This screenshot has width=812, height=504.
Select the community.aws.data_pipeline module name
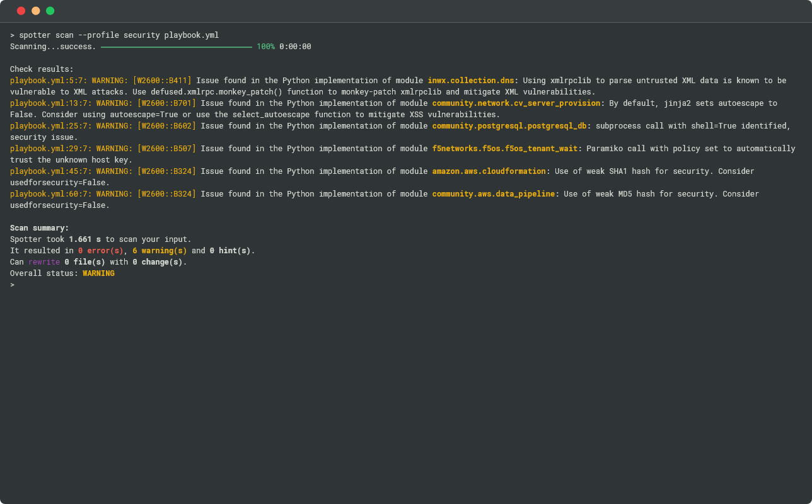tap(493, 194)
